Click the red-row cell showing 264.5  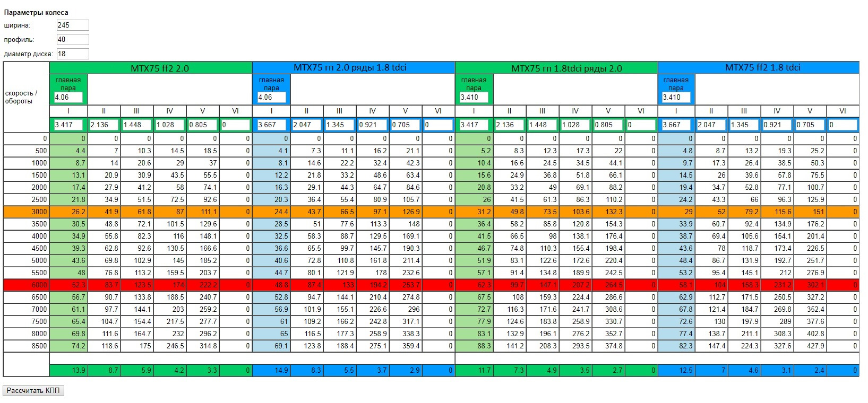click(x=608, y=285)
